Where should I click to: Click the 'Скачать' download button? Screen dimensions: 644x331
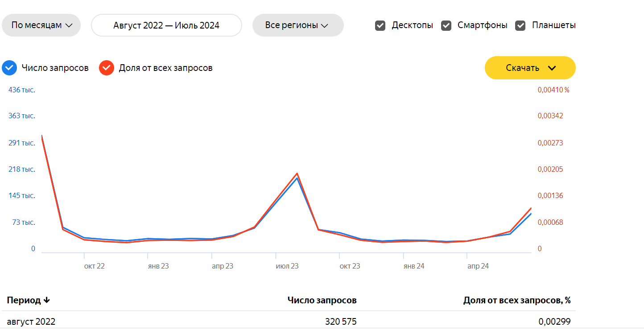530,68
